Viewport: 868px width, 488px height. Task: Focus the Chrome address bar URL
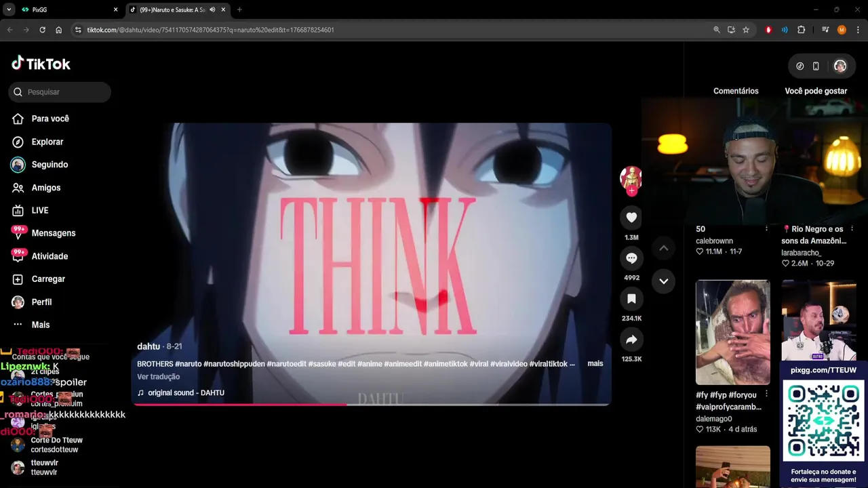[x=210, y=30]
